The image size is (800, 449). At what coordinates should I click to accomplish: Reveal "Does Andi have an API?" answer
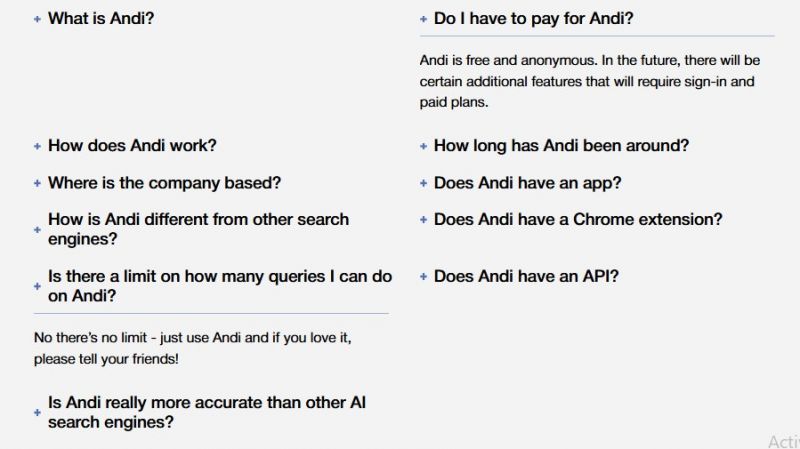[526, 277]
